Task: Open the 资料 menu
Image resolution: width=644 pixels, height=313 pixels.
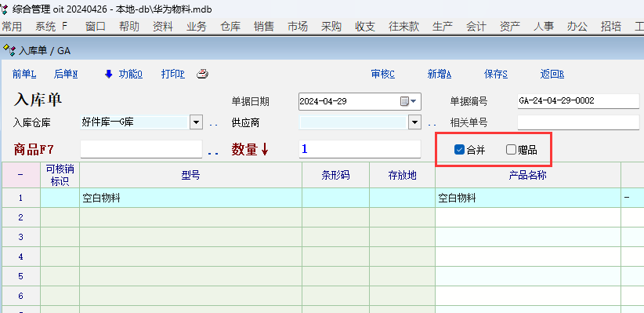Action: (163, 27)
